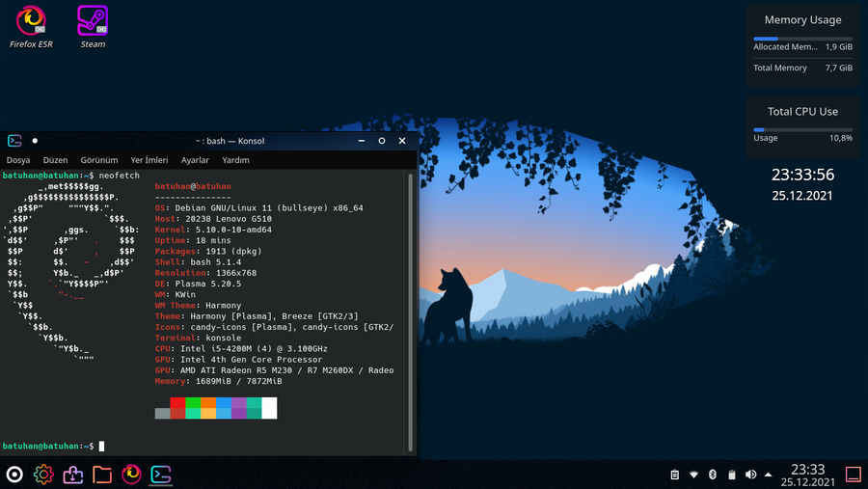Minimize the Konsole window
The image size is (868, 489).
tap(362, 141)
